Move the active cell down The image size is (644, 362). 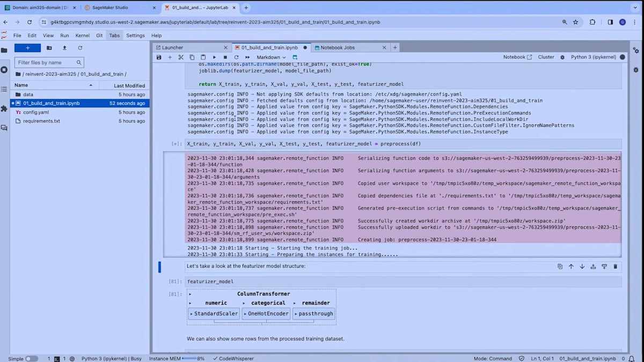pos(582,267)
